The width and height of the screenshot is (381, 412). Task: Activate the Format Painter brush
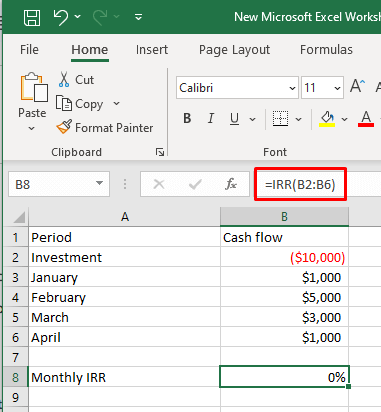[x=105, y=128]
